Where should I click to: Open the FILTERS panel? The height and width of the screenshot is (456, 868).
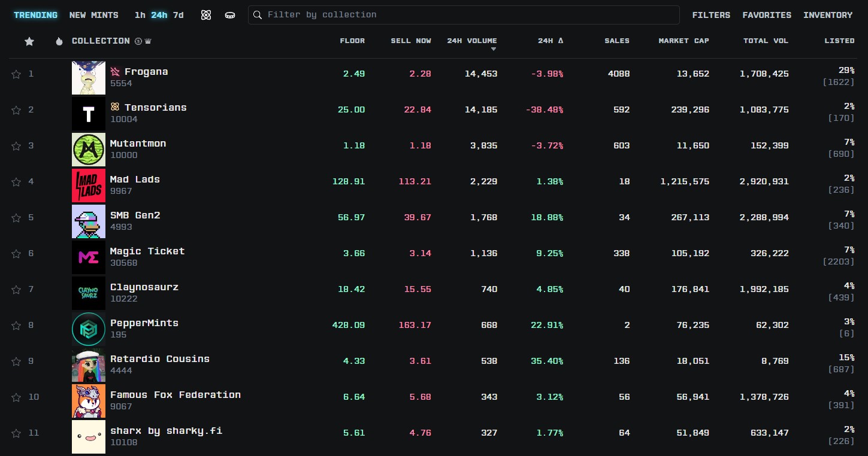pyautogui.click(x=711, y=15)
